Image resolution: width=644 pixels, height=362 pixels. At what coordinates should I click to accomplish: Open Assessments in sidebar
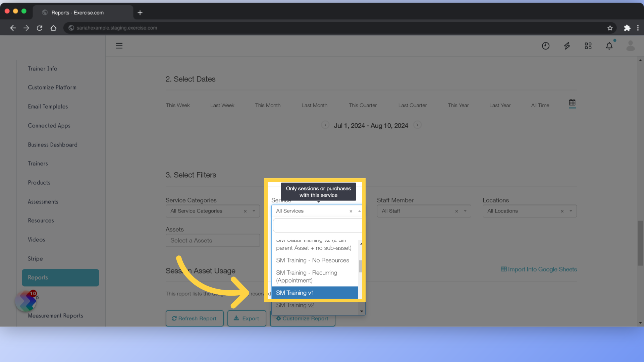43,201
